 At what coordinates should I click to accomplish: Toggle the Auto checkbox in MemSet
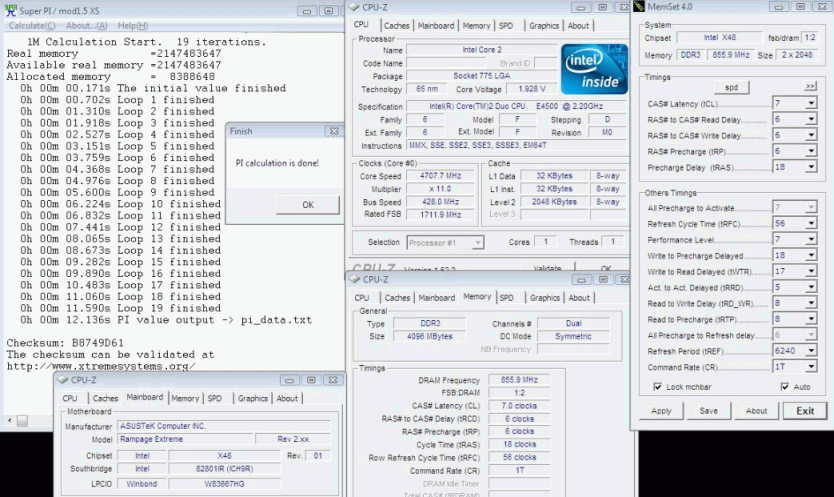click(x=785, y=387)
